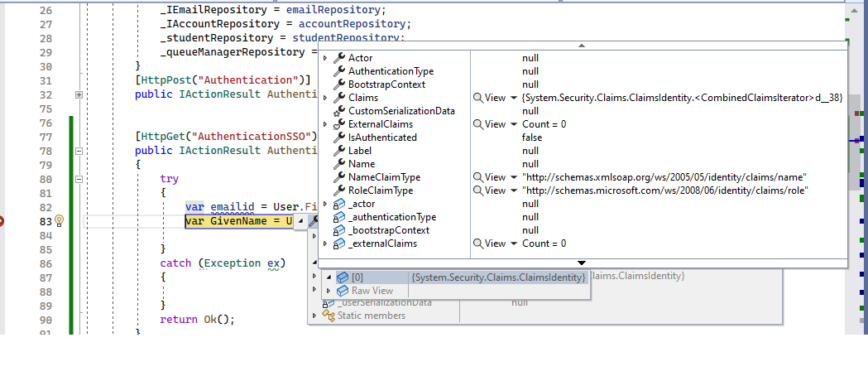Click the magnifier View icon for ExternalClaims
This screenshot has width=868, height=381.
(x=477, y=124)
